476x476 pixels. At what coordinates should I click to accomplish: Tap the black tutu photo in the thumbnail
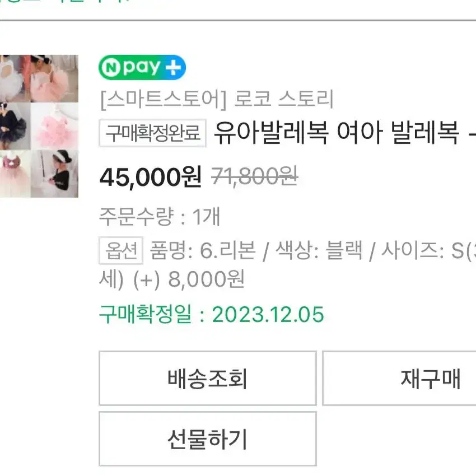click(15, 127)
